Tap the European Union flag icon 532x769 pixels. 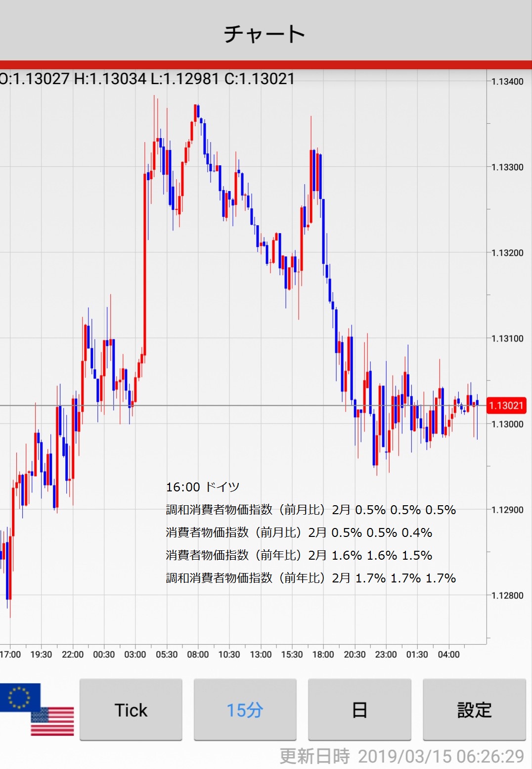coord(19,697)
